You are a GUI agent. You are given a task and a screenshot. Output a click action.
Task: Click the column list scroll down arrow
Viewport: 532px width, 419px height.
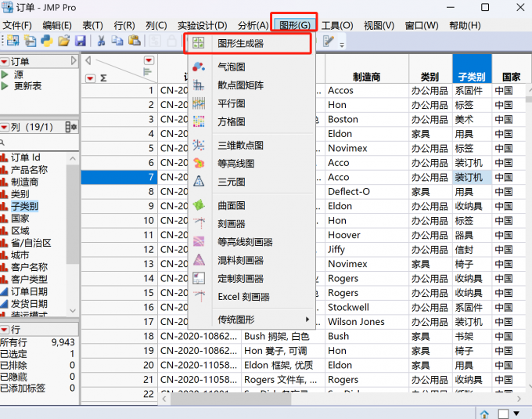click(72, 310)
